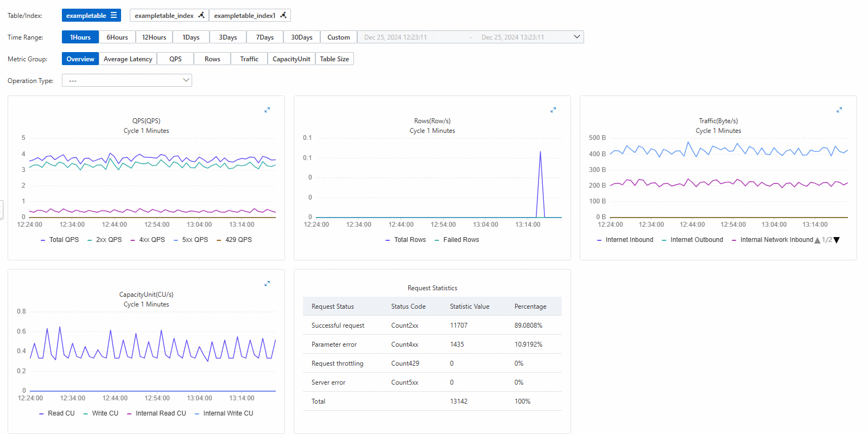Toggle 429 QPS legend series
This screenshot has height=434, width=868.
tap(234, 240)
